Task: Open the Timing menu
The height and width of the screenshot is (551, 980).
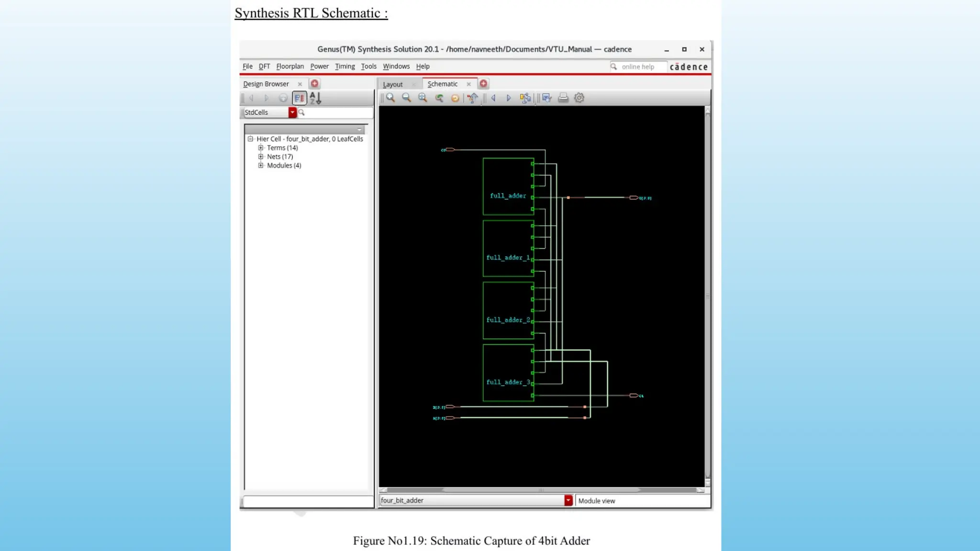Action: tap(345, 66)
